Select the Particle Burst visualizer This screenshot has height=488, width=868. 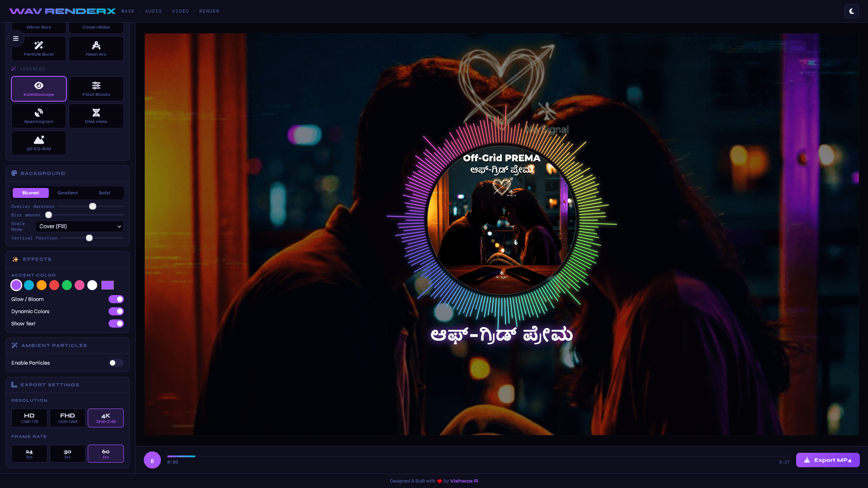click(x=39, y=48)
